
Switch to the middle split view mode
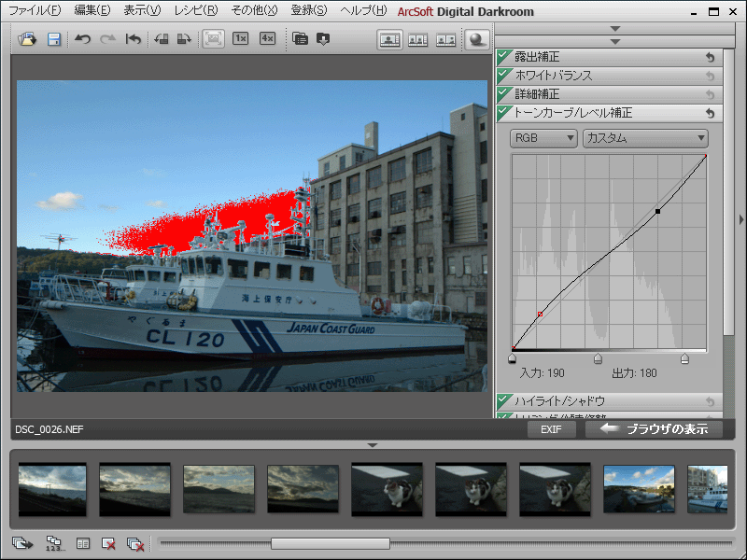click(x=417, y=40)
